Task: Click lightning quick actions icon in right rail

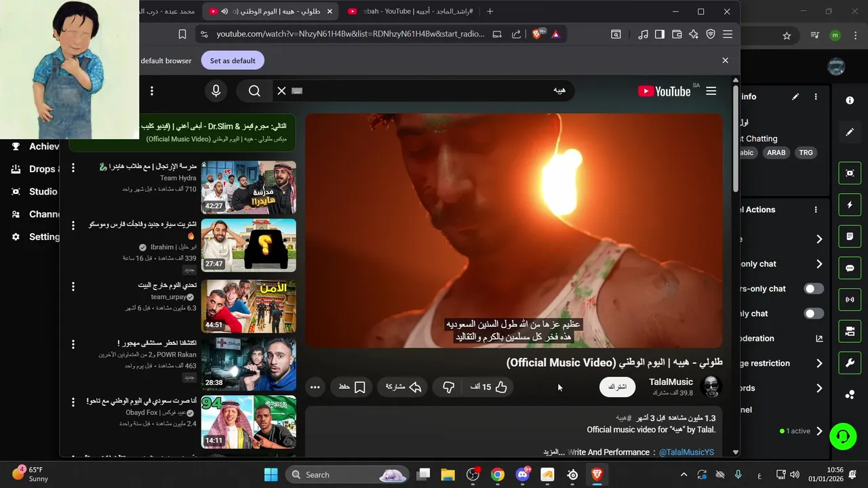Action: 850,205
